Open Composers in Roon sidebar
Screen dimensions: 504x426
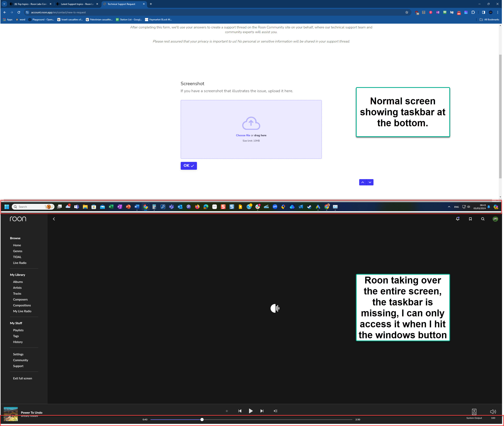[x=20, y=300]
